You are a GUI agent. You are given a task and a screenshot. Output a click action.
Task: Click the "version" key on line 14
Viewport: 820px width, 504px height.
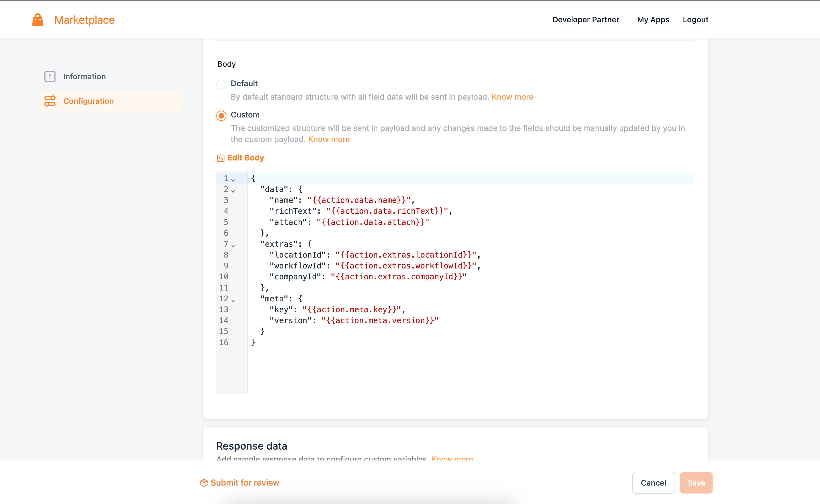click(x=291, y=320)
